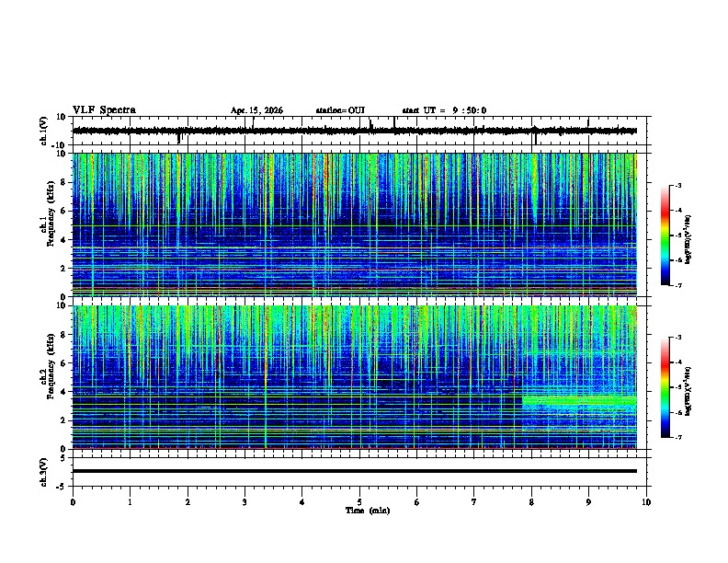This screenshot has width=728, height=563.
Task: Select the ch.1(V) waveform trace
Action: pos(355,131)
